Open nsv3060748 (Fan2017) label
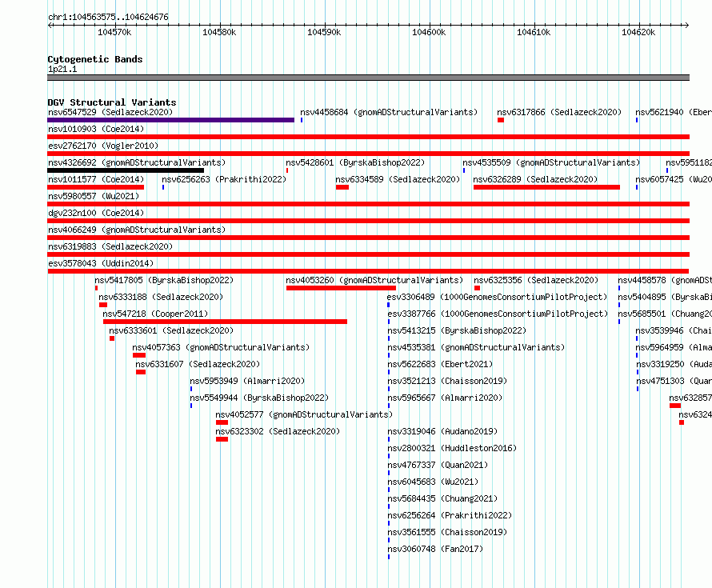712x588 pixels. [x=435, y=549]
